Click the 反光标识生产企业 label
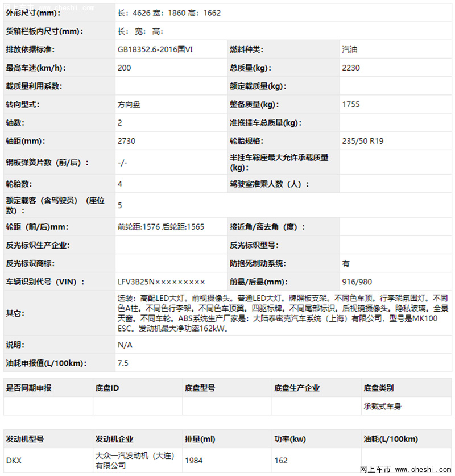The image size is (455, 476). tap(38, 245)
